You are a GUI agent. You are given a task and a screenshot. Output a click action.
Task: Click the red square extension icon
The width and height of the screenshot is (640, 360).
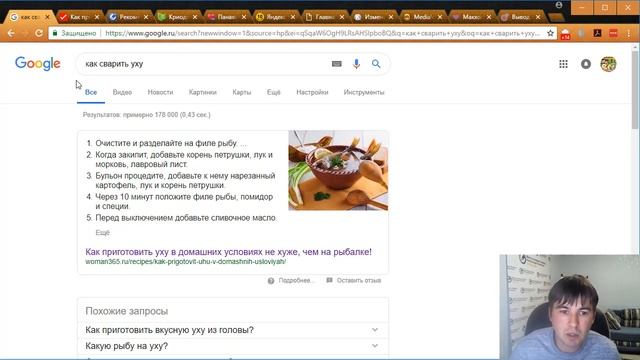[x=613, y=33]
